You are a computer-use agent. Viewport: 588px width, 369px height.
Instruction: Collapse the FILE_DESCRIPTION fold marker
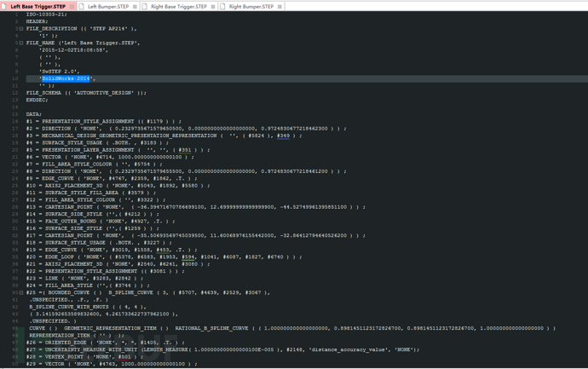tap(21, 28)
